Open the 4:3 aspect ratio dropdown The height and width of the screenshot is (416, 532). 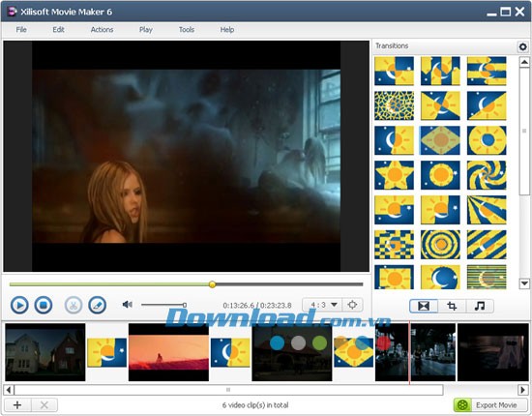click(323, 305)
